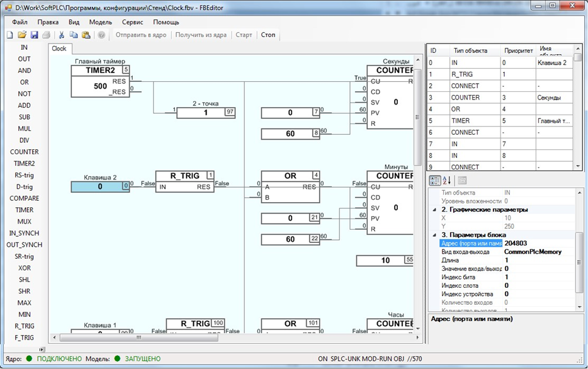
Task: Save the project with the floppy disk icon
Action: pyautogui.click(x=35, y=35)
